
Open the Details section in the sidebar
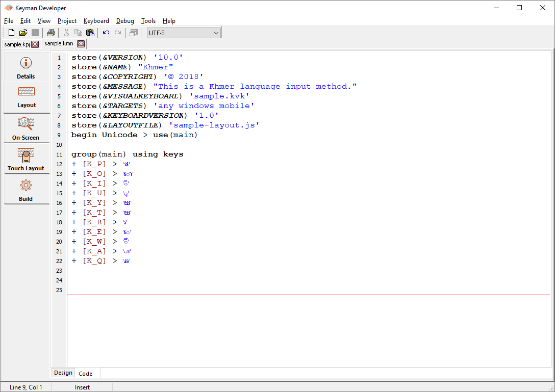(x=26, y=68)
